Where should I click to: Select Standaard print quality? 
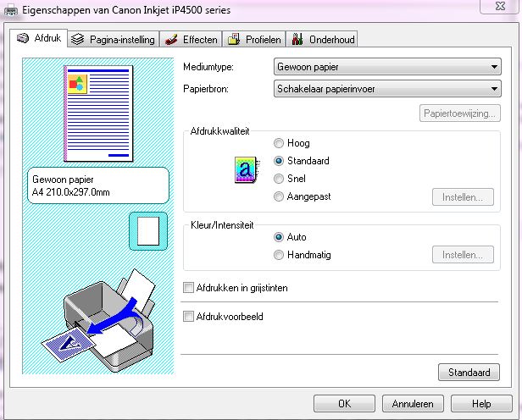302,161
